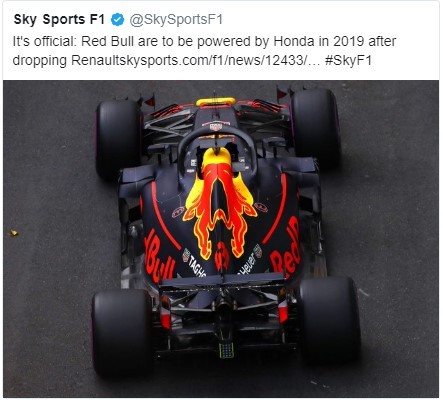Viewport: 443px width, 400px height.
Task: Click the yellow camera pod atop the nose
Action: (x=216, y=102)
